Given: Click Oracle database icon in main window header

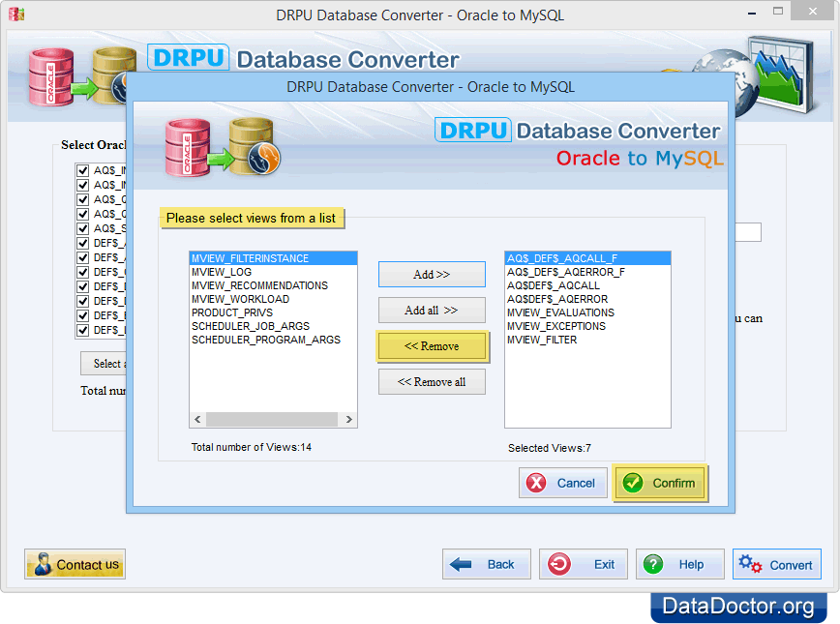Looking at the screenshot, I should click(x=51, y=76).
